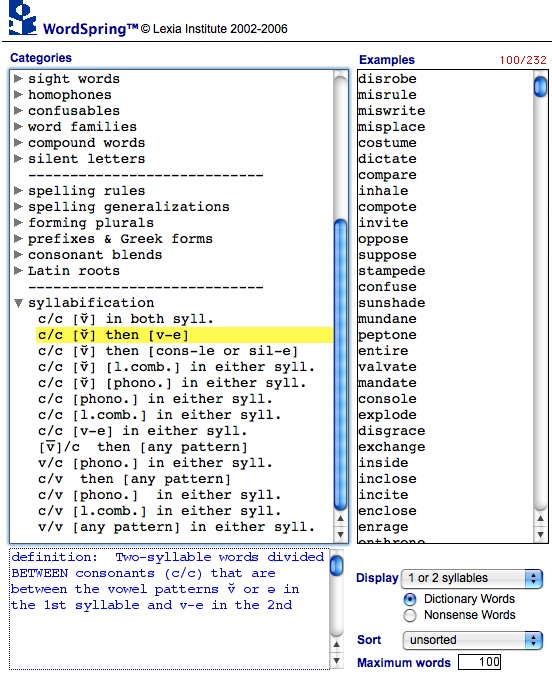The width and height of the screenshot is (552, 683).
Task: Select highlighted 'c/c [v̆] then [v-e]' row
Action: point(185,335)
